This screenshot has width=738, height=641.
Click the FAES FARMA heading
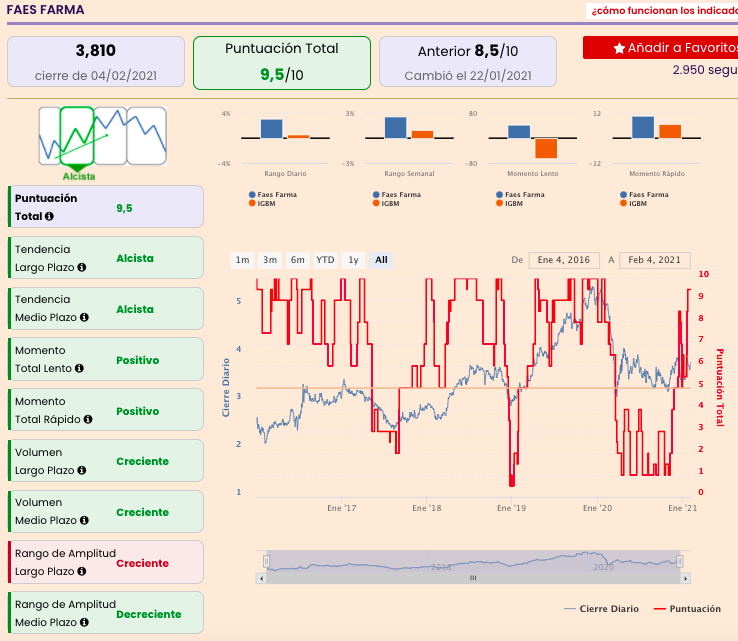click(x=46, y=10)
